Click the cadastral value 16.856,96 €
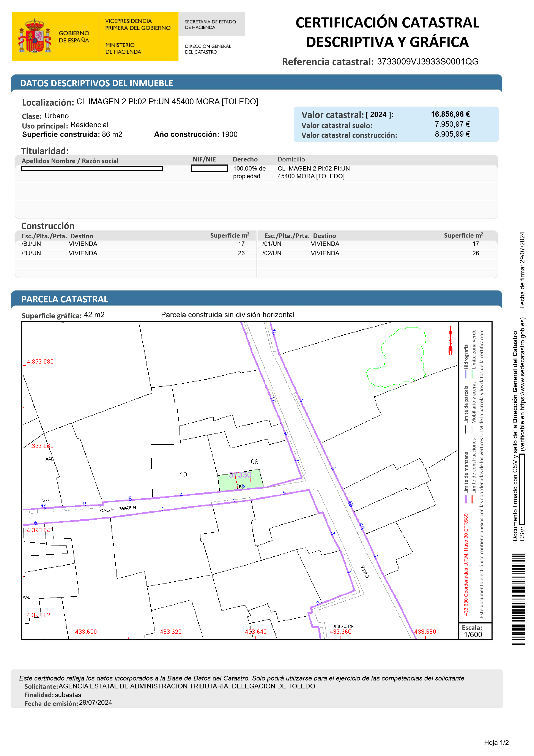Image resolution: width=534 pixels, height=756 pixels. (x=450, y=114)
